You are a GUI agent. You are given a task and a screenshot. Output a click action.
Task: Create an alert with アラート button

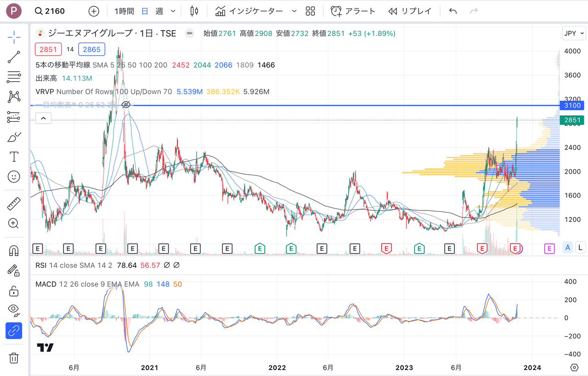(353, 11)
